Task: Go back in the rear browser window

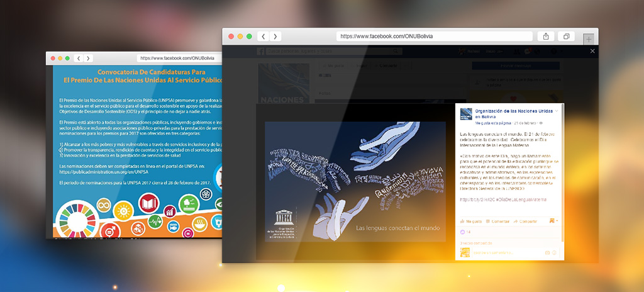Action: [79, 58]
